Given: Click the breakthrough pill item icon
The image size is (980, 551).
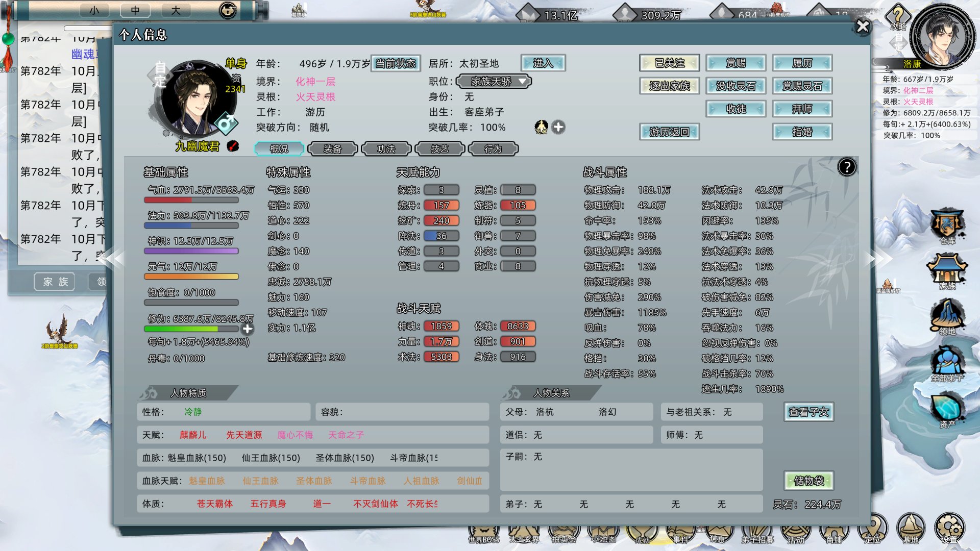Looking at the screenshot, I should 541,127.
